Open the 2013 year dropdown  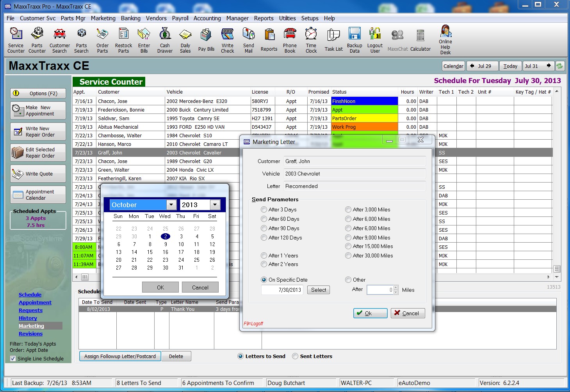215,205
